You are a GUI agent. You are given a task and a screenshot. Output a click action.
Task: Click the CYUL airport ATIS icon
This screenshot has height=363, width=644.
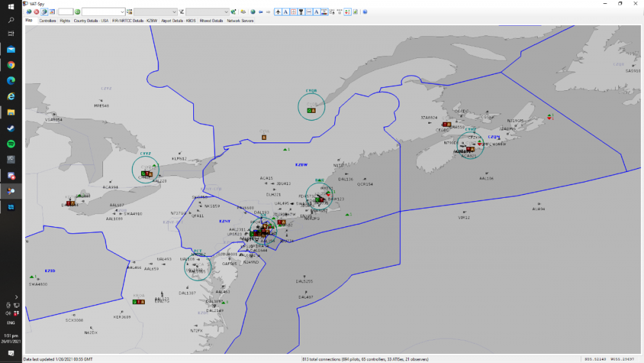tap(264, 137)
